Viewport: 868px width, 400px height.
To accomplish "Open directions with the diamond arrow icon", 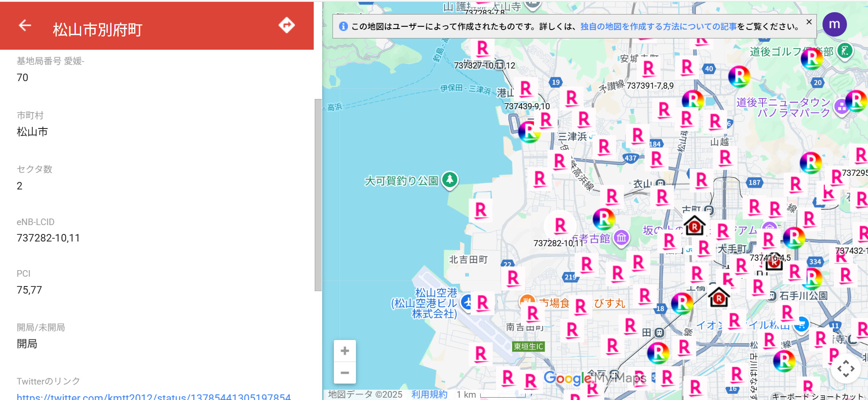I will (x=287, y=25).
